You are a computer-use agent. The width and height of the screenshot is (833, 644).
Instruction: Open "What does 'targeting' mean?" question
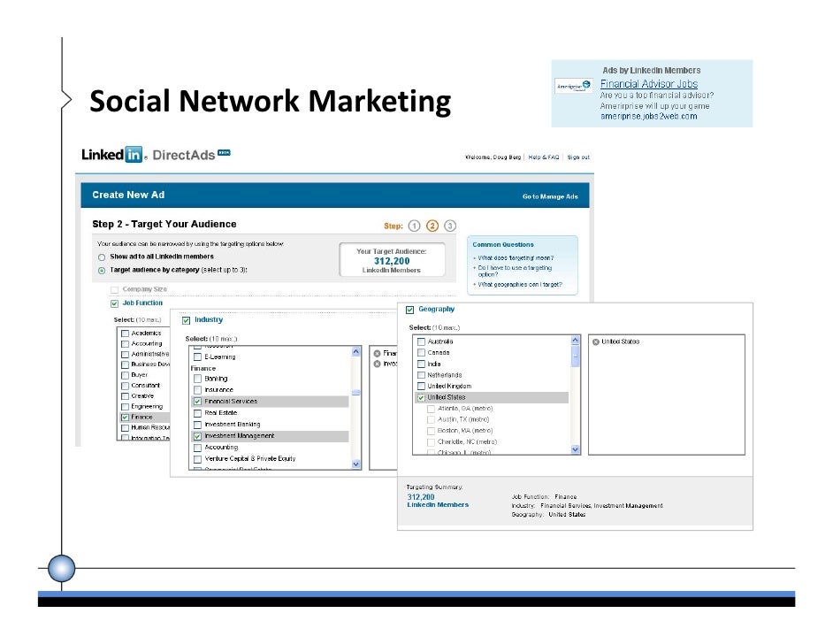click(516, 258)
